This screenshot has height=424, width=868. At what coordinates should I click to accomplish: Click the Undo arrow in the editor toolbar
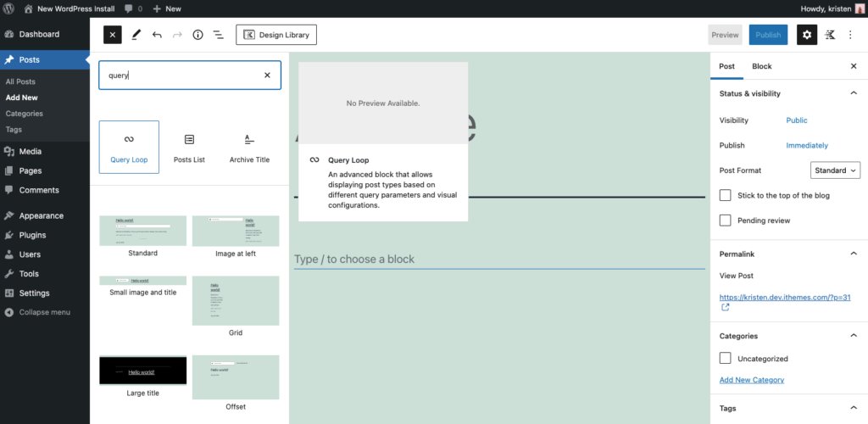[x=157, y=35]
